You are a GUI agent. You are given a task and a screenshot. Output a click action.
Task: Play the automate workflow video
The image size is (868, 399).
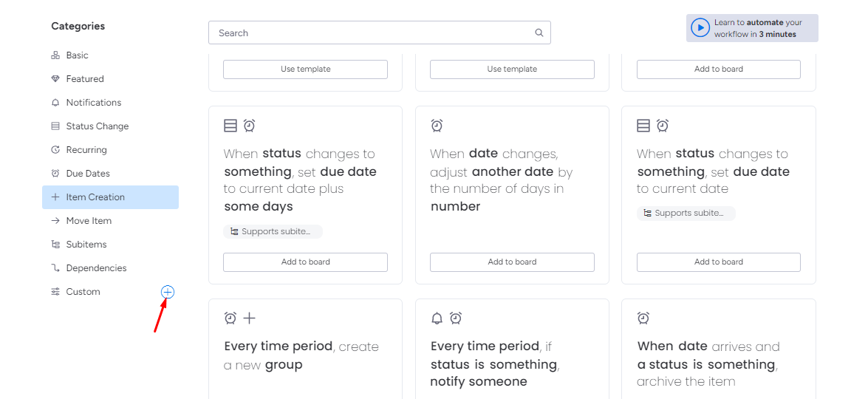point(700,28)
